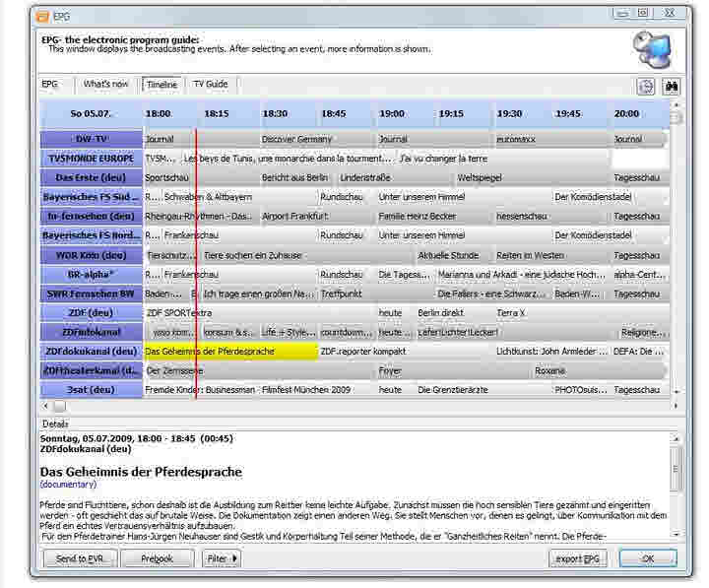Screen dimensions: 709x588
Task: Open search with the binoculars icon
Action: point(672,87)
